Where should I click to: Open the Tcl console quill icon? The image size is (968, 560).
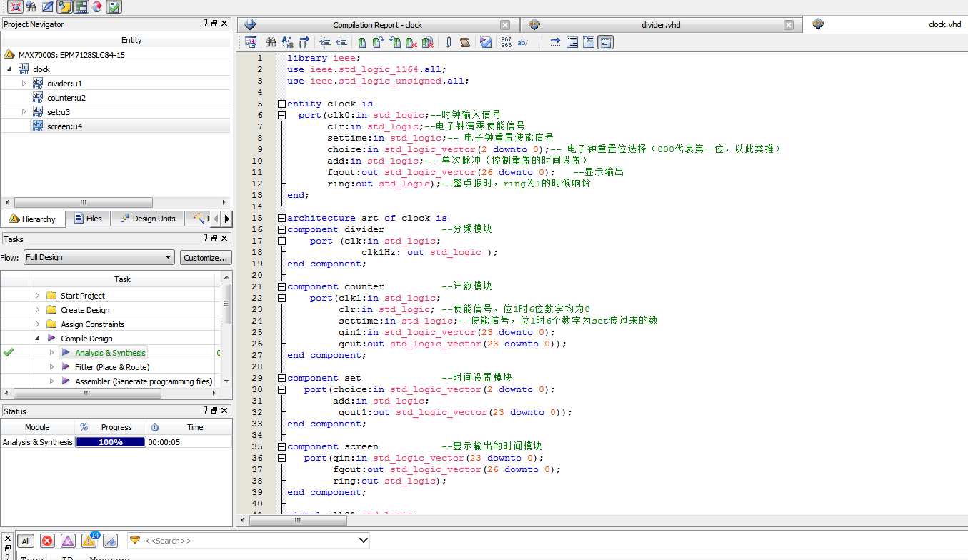(48, 7)
